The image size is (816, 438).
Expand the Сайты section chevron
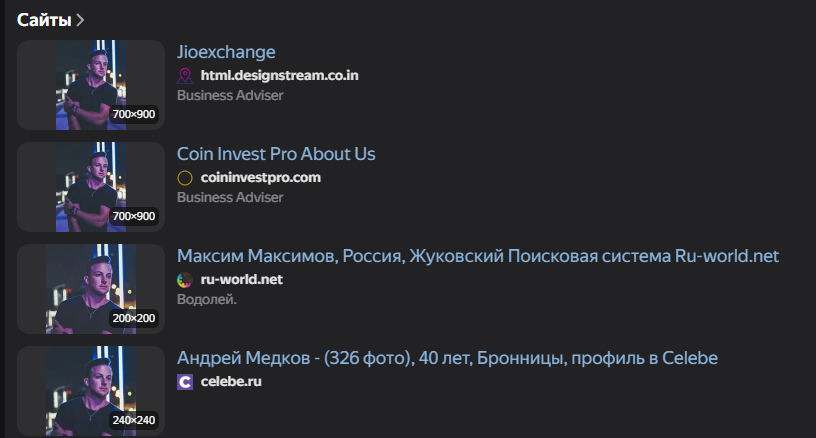(x=80, y=20)
